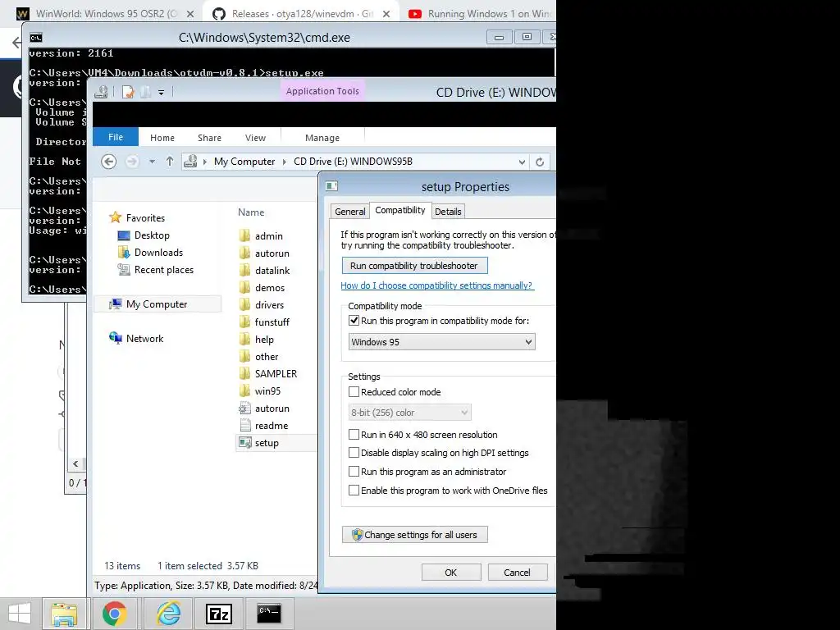Open File Explorer from taskbar
Screen dimensions: 840x630
point(64,614)
